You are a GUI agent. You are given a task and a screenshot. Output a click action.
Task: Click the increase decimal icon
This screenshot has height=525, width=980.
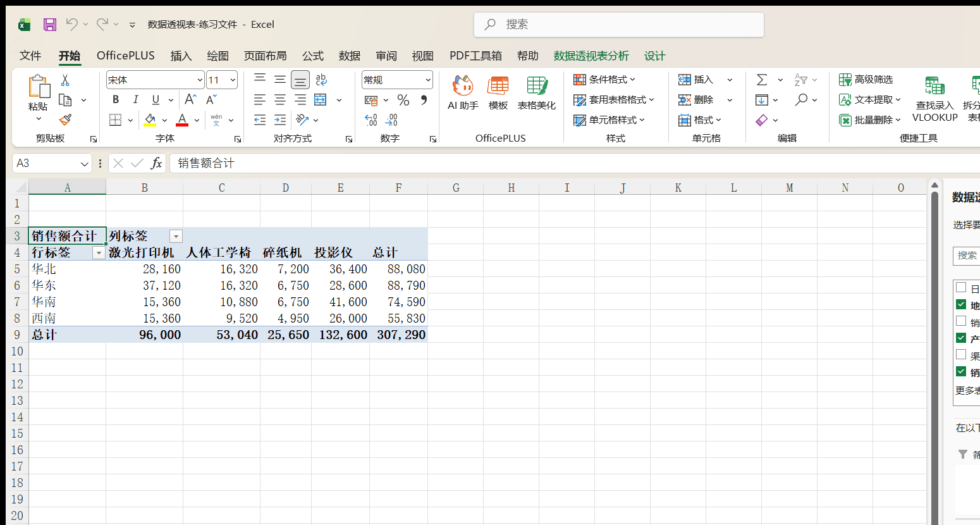pyautogui.click(x=371, y=120)
